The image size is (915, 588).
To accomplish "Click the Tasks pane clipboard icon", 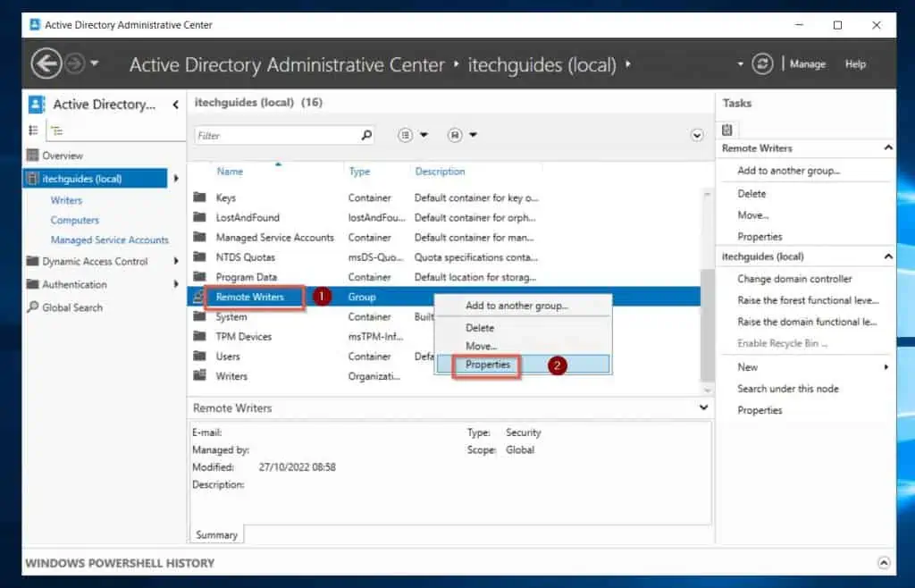I will tap(727, 130).
